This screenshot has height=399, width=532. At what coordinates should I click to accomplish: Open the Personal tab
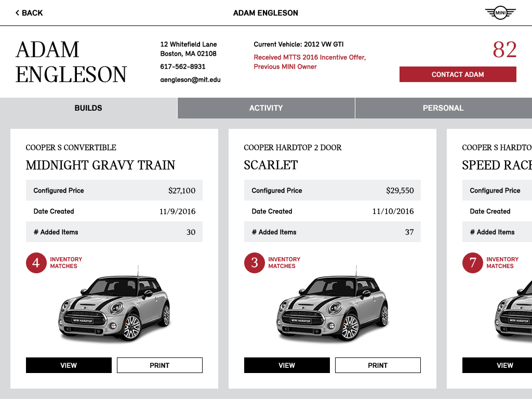point(443,108)
